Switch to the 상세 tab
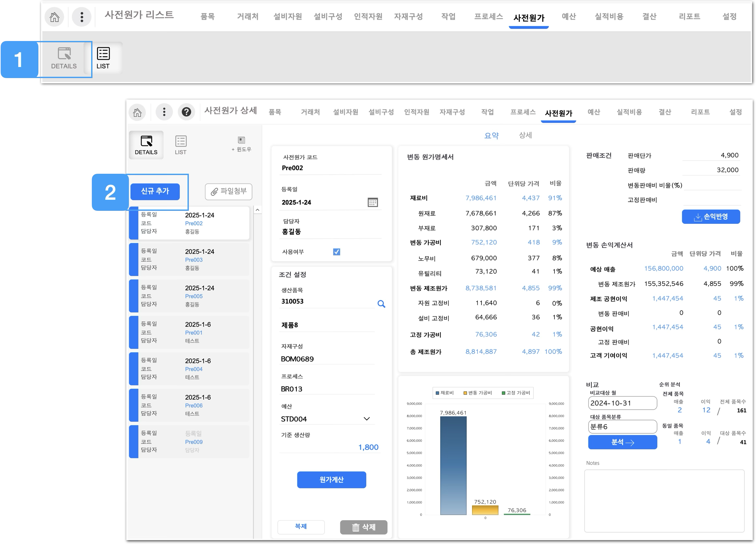The height and width of the screenshot is (544, 756). (525, 135)
